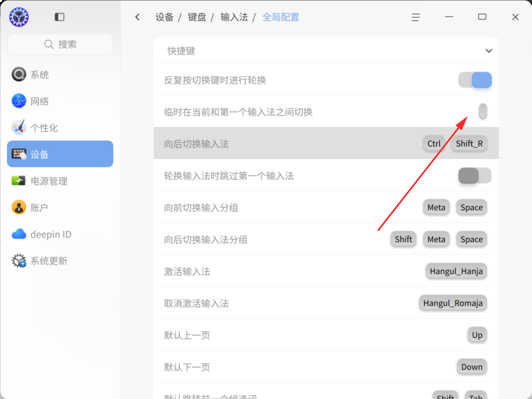The height and width of the screenshot is (399, 532).
Task: Click the 默认上一页 row label
Action: [x=187, y=336]
